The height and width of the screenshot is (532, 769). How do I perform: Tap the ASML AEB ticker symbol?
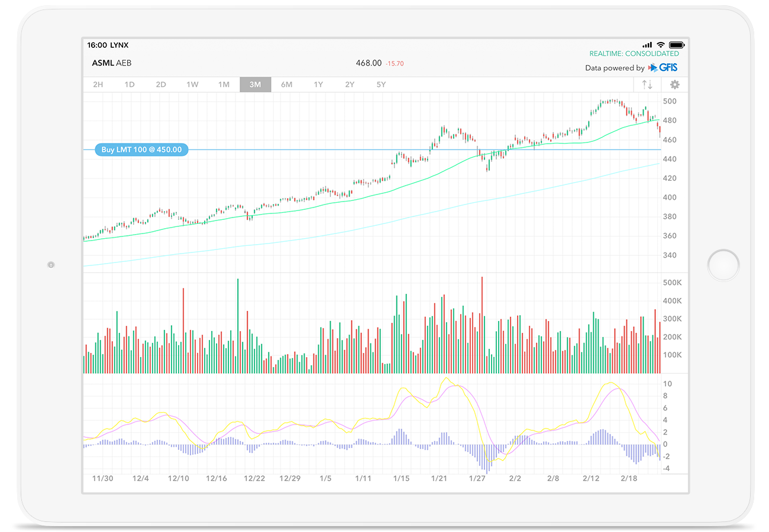click(112, 63)
